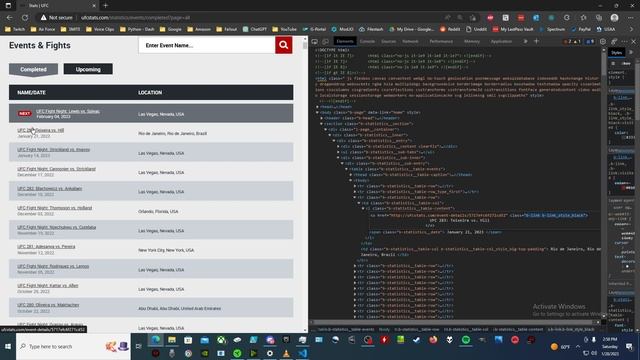This screenshot has height=360, width=640.
Task: Open the DevTools errors and warnings counter
Action: [x=572, y=42]
